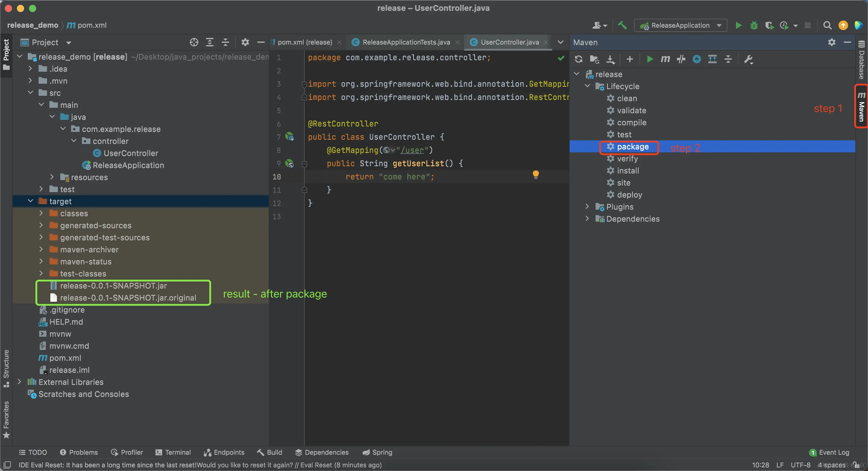Image resolution: width=868 pixels, height=471 pixels.
Task: Open the Terminal tool window tab
Action: [173, 452]
